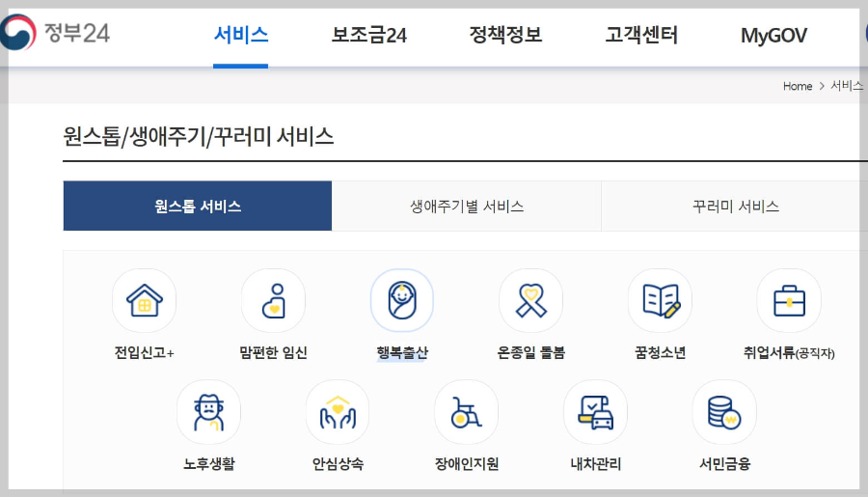Follow the 서비스 breadcrumb link
Screen dimensions: 868x497
(x=847, y=85)
